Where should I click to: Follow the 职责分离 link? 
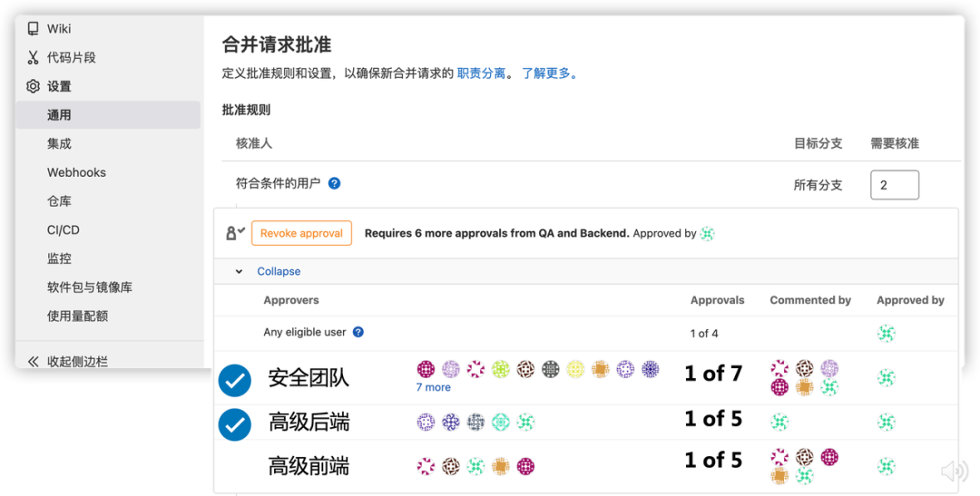coord(481,73)
